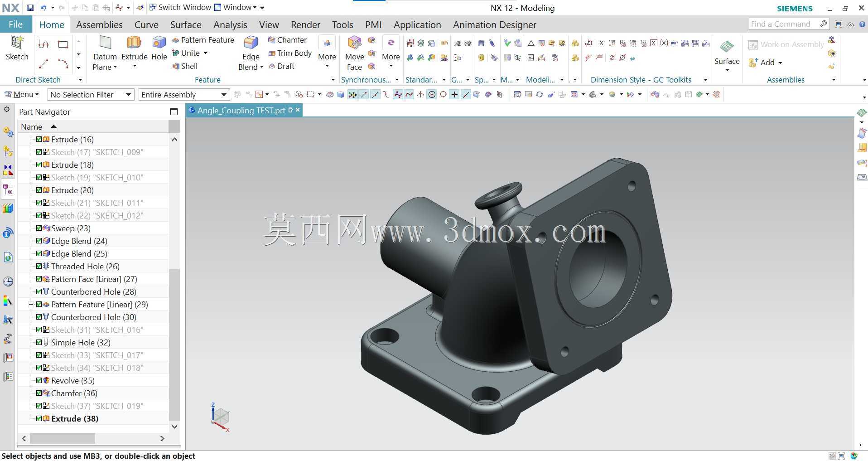
Task: Open Pattern Feature command
Action: pyautogui.click(x=203, y=40)
